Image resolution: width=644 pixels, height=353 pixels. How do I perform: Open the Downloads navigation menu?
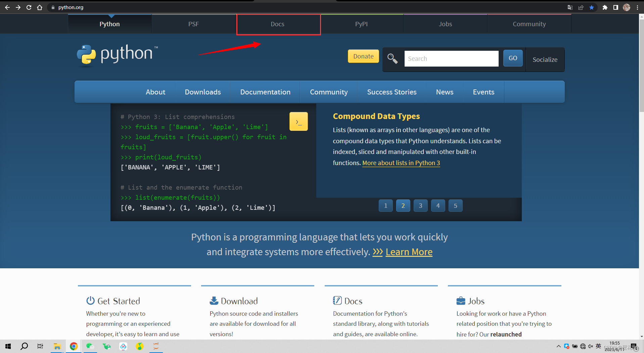click(203, 92)
